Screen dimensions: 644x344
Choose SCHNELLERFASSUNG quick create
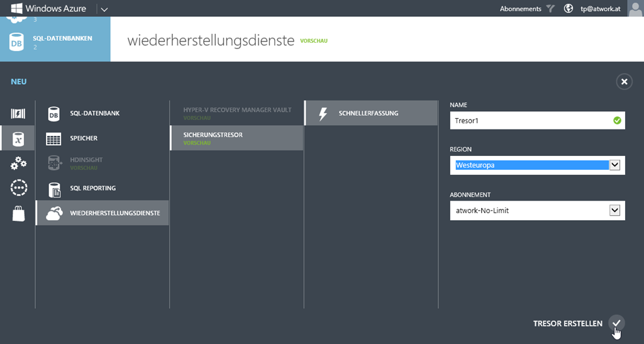click(x=371, y=113)
